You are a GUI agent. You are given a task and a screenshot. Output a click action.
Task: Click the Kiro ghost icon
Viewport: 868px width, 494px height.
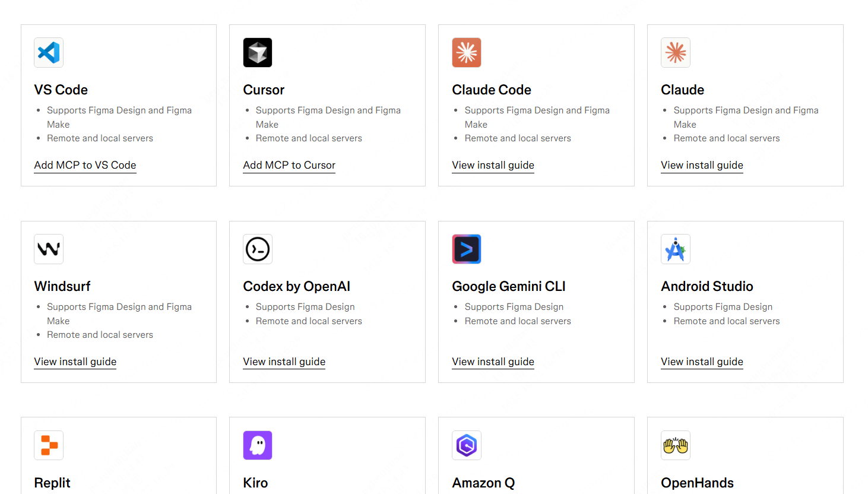coord(258,445)
